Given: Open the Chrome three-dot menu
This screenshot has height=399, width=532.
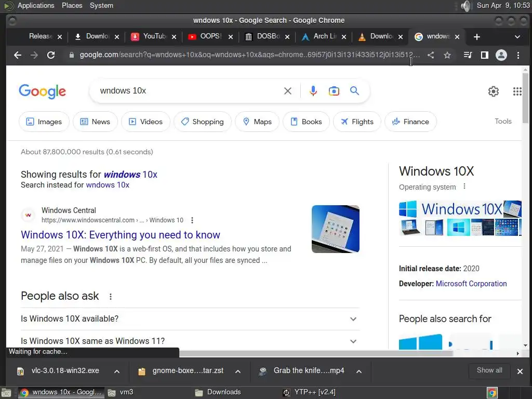Looking at the screenshot, I should pos(518,55).
